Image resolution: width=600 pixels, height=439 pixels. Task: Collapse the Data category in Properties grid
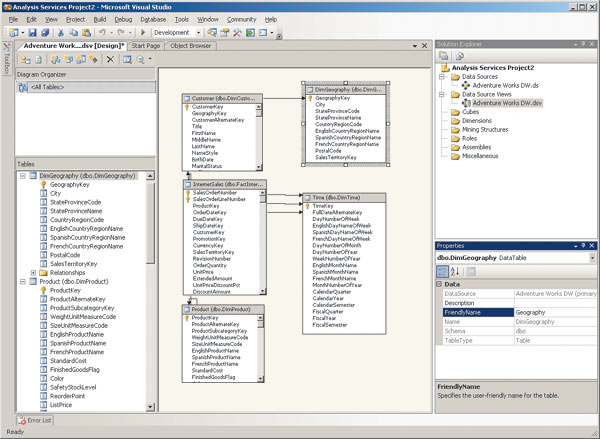point(439,284)
